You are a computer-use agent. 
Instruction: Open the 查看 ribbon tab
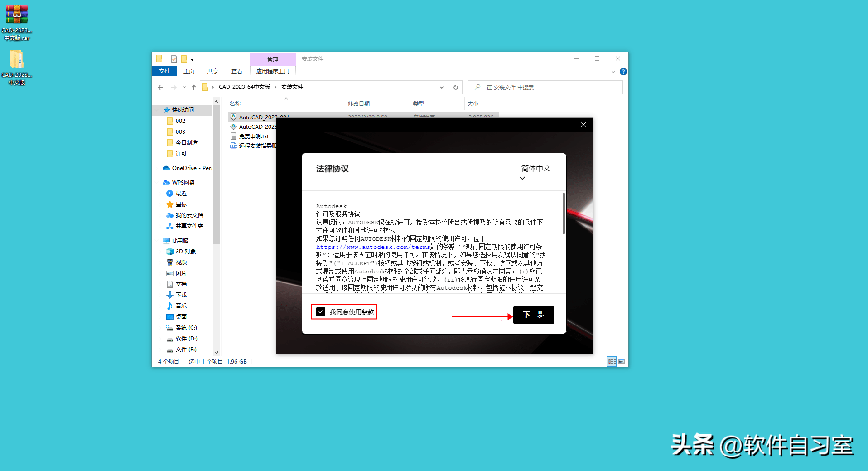(237, 71)
